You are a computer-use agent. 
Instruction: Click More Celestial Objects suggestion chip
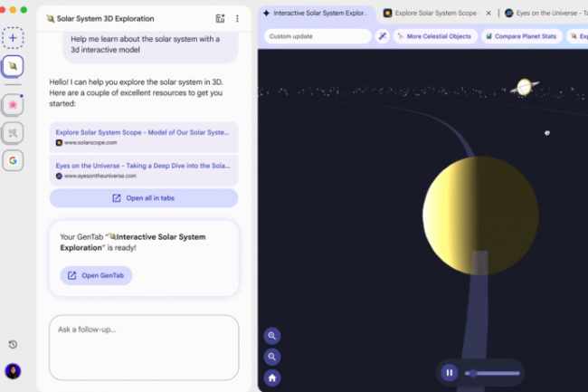(434, 36)
